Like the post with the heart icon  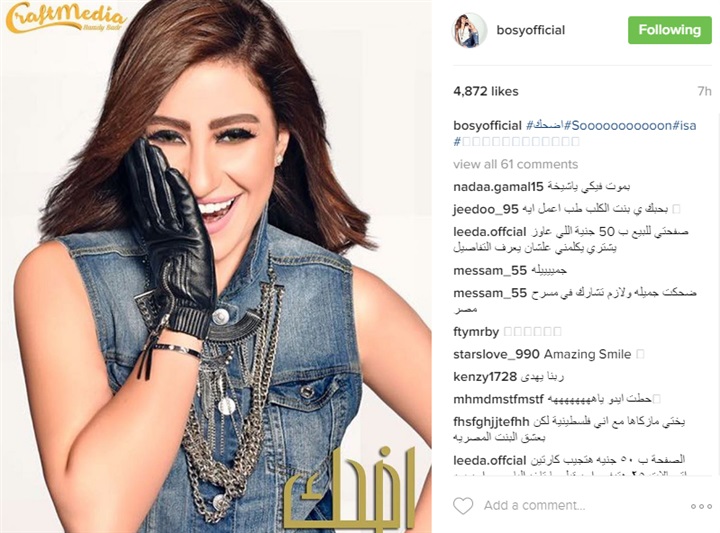coord(463,505)
